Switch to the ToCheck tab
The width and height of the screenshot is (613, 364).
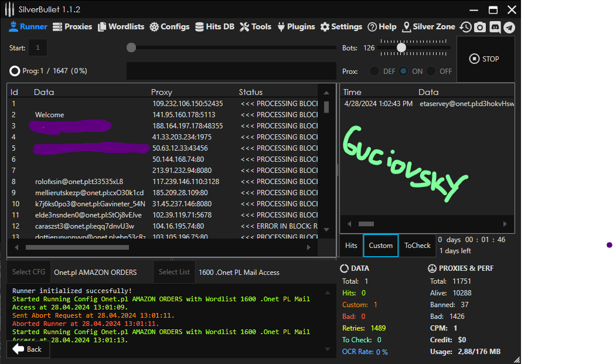(x=417, y=246)
